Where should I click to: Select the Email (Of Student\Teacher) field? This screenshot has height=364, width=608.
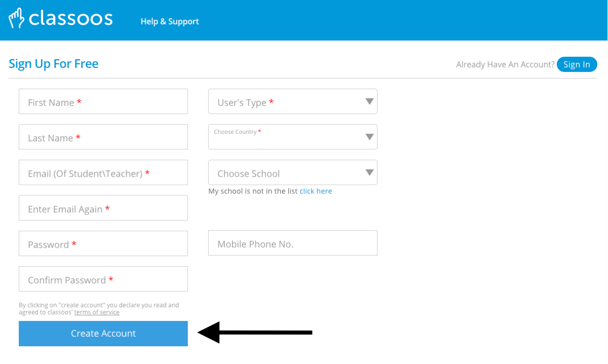(103, 173)
